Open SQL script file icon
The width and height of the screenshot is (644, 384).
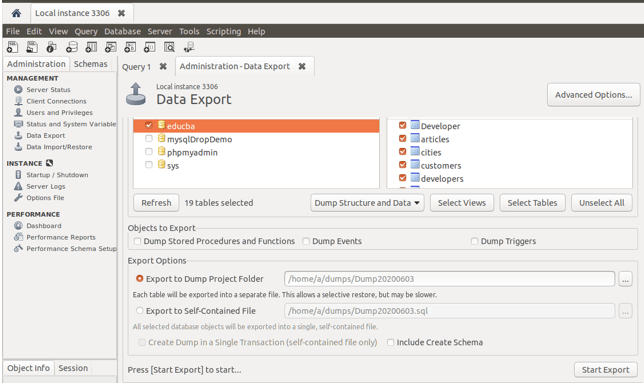[x=32, y=47]
